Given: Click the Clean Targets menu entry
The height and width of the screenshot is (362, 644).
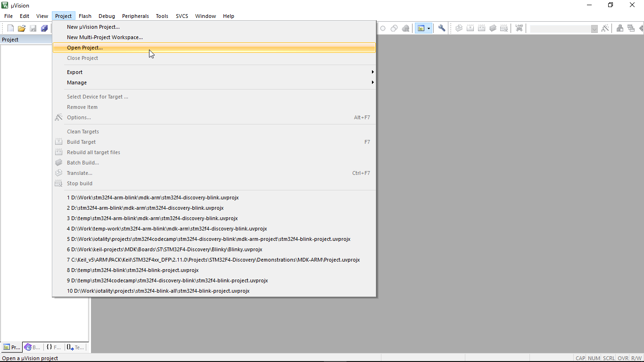Looking at the screenshot, I should [x=214, y=132].
